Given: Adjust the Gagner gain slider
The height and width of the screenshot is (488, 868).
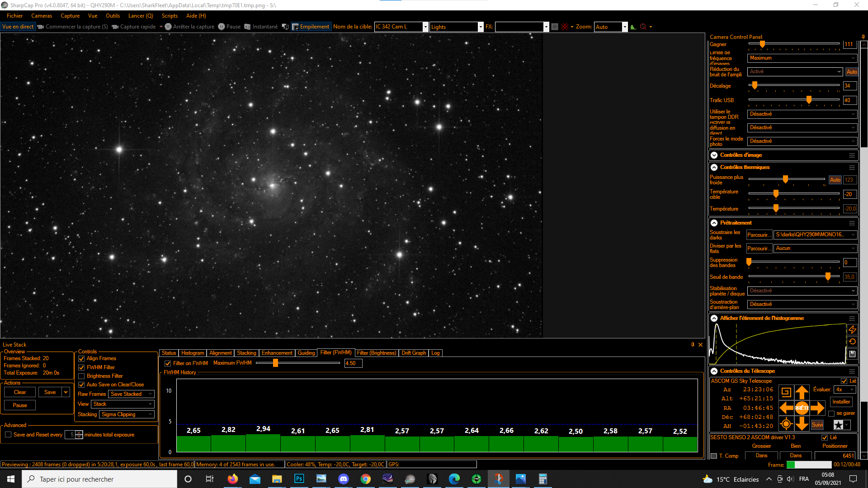Looking at the screenshot, I should tap(762, 44).
